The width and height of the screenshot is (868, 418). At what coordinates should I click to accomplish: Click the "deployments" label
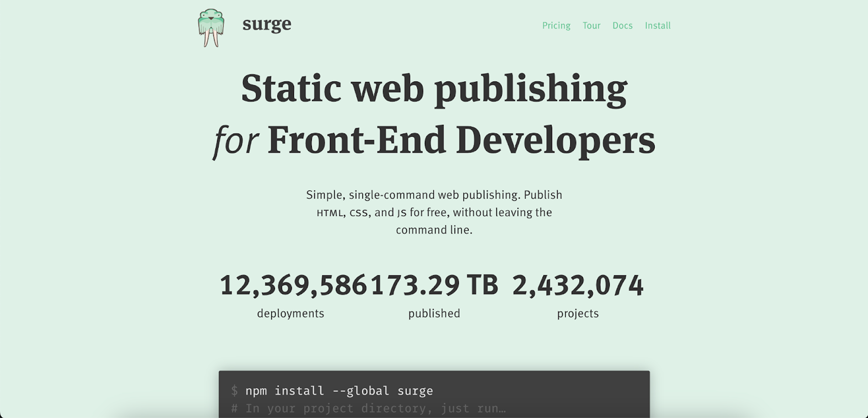[291, 313]
